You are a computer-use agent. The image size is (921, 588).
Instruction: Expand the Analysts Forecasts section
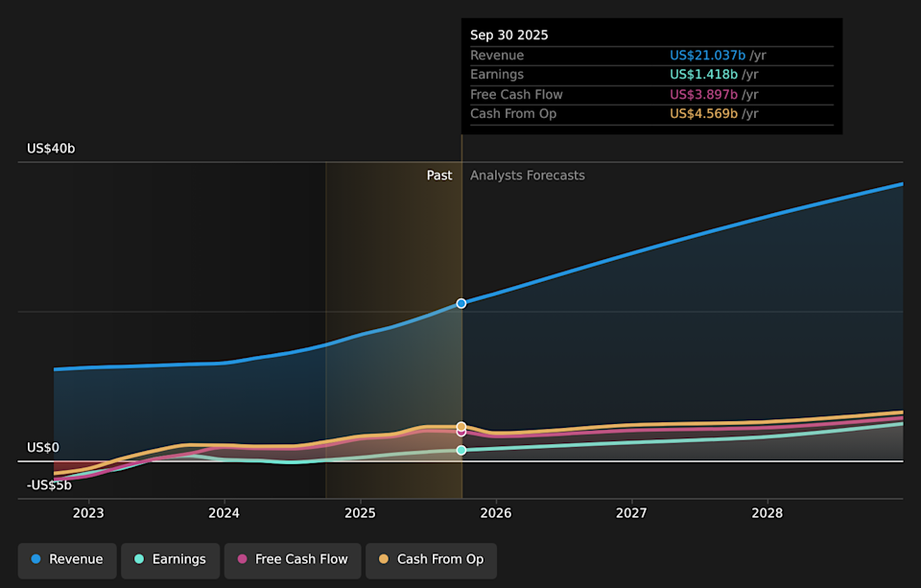pos(527,175)
